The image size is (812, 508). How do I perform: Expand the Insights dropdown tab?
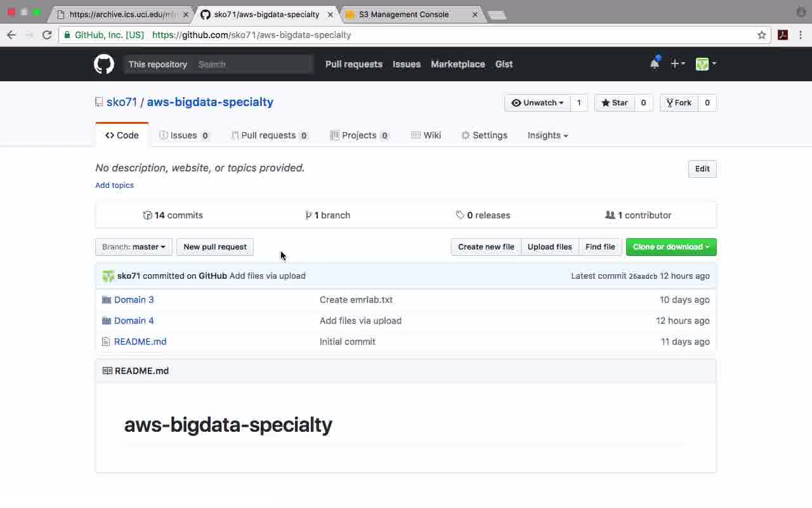point(547,135)
